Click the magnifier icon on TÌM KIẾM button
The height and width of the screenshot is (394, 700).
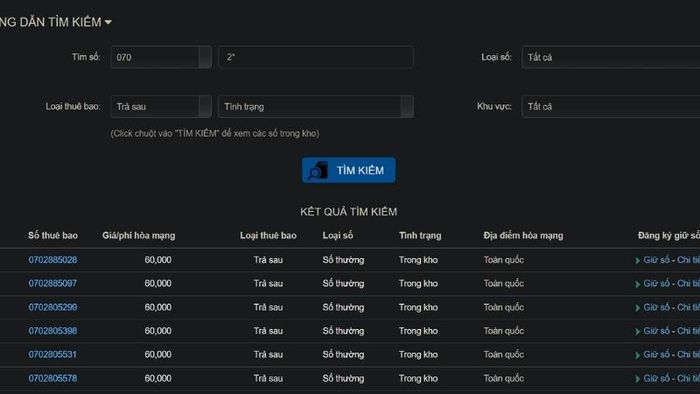point(318,170)
